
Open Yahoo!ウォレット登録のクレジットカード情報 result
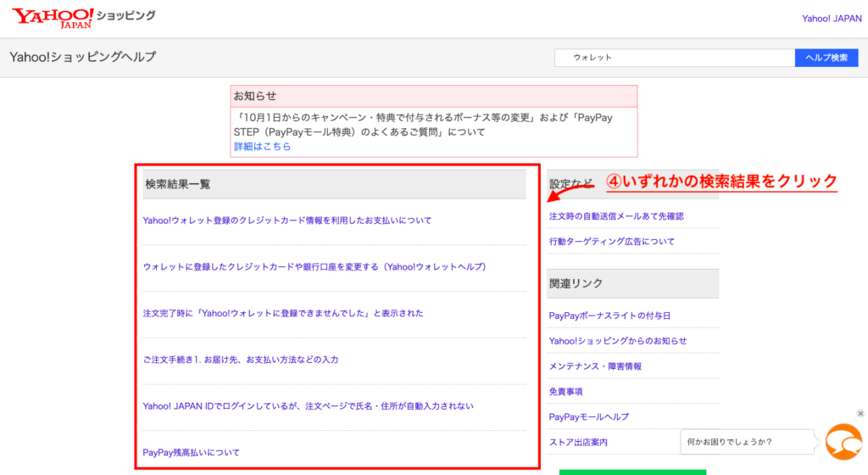point(287,221)
